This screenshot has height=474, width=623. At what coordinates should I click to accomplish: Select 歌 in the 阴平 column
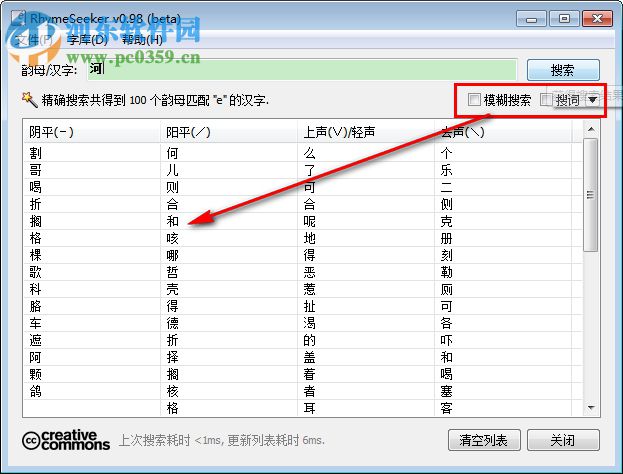pos(35,272)
